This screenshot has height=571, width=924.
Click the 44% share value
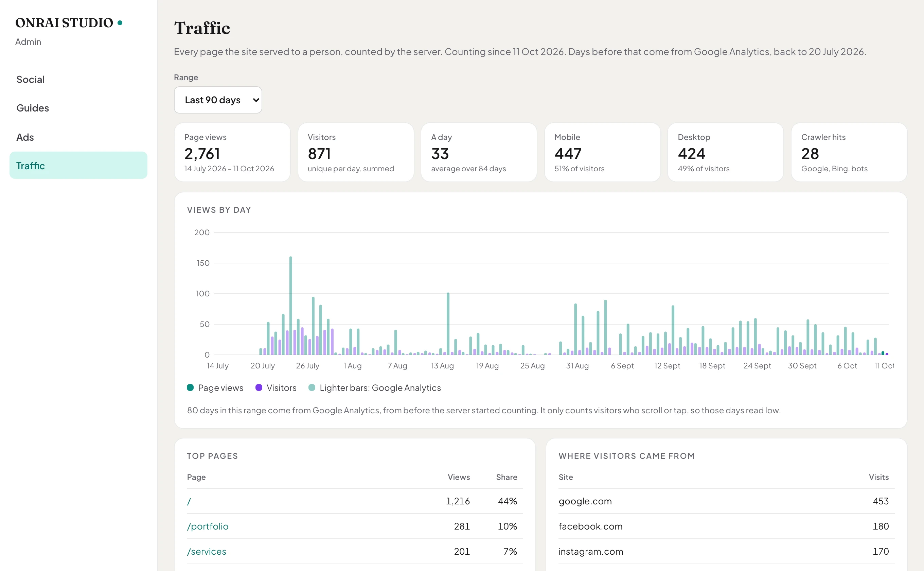(x=507, y=501)
